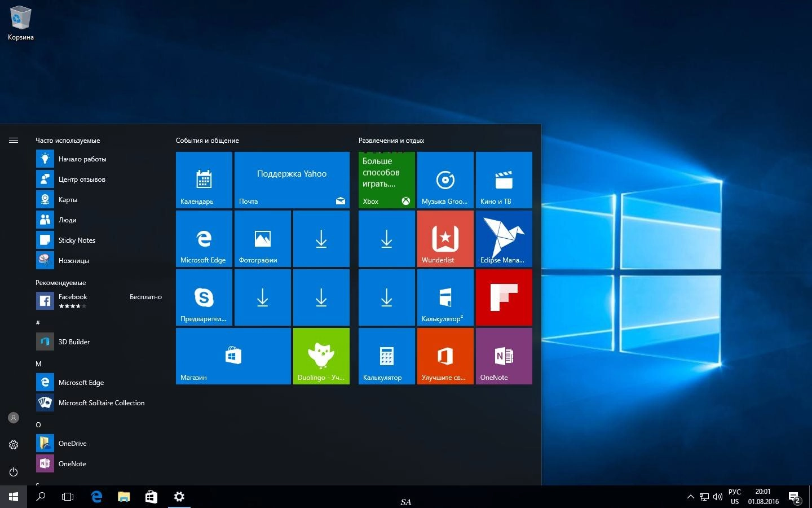
Task: Open taskbar search magnifier
Action: point(41,497)
